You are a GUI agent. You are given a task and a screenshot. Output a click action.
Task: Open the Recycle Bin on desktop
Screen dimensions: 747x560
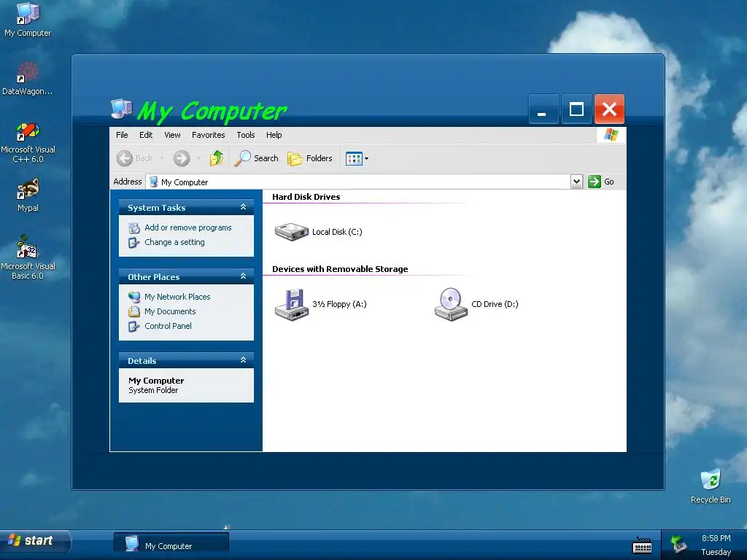pyautogui.click(x=711, y=486)
